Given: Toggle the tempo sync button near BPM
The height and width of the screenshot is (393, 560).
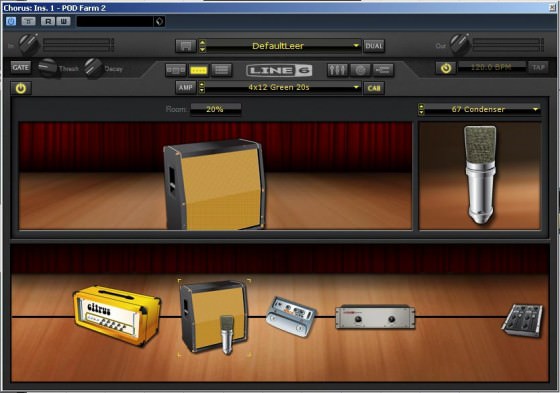Looking at the screenshot, I should pos(446,68).
